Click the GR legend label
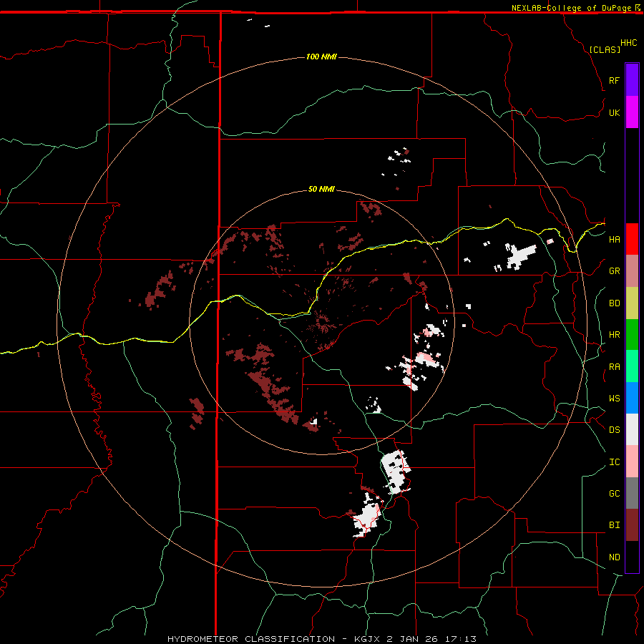Viewport: 644px width, 644px height. 614,271
